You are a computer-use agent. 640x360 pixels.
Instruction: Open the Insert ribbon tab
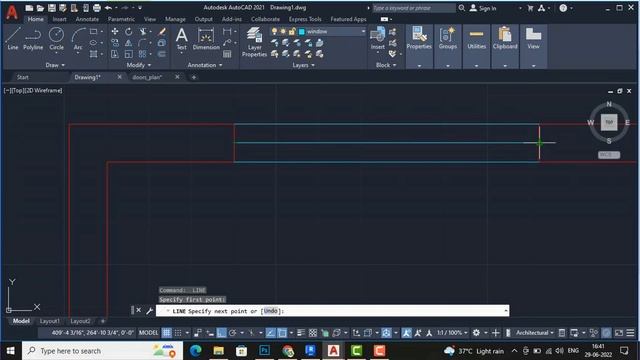click(59, 19)
